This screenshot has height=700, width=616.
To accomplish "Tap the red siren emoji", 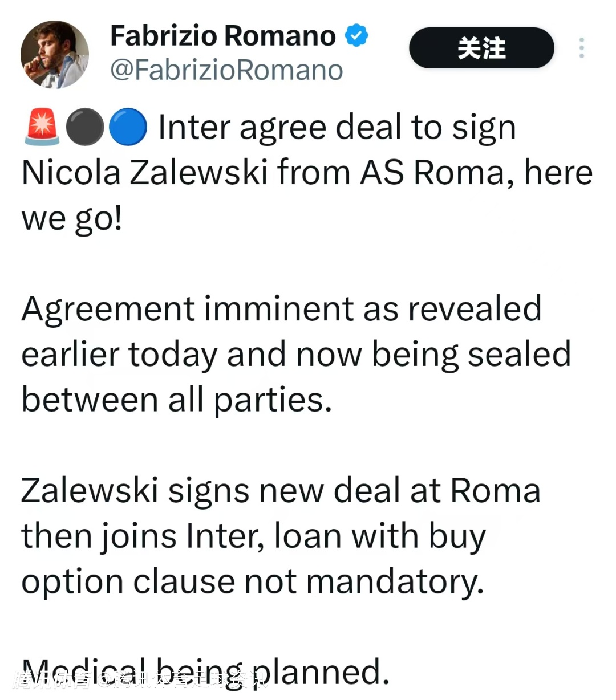I will point(42,127).
